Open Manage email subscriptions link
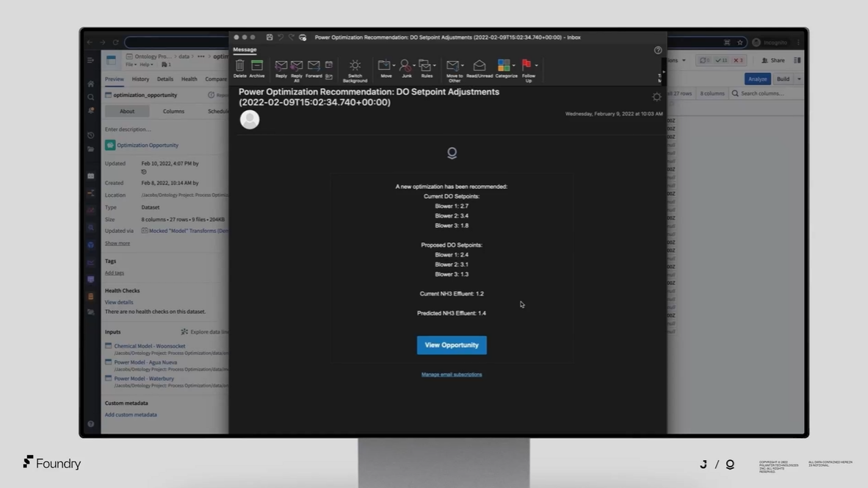The width and height of the screenshot is (868, 488). coord(452,374)
